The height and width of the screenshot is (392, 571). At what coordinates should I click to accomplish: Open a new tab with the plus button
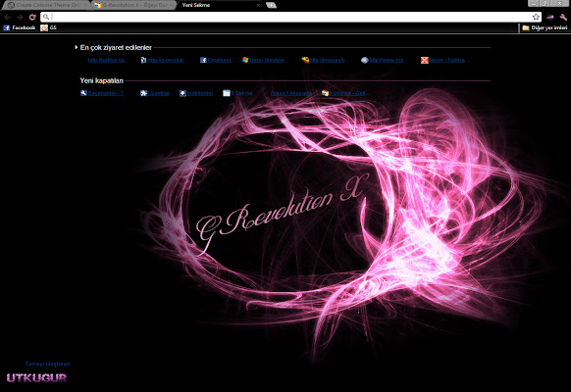point(272,5)
